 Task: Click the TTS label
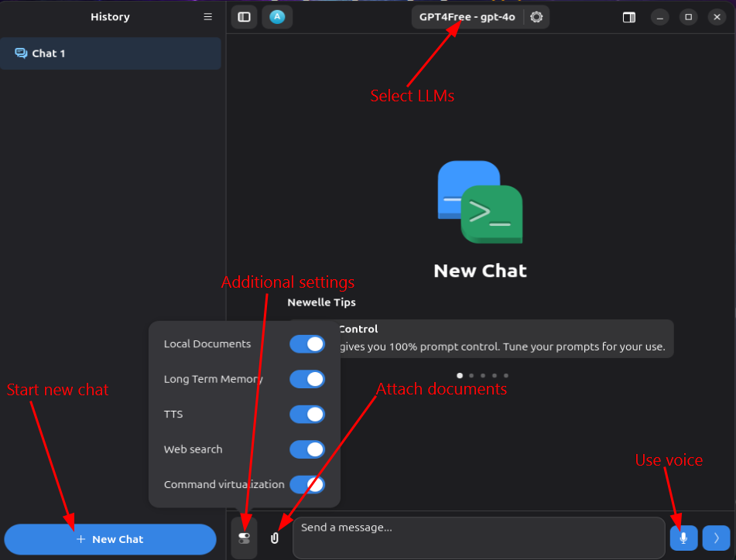tap(173, 414)
